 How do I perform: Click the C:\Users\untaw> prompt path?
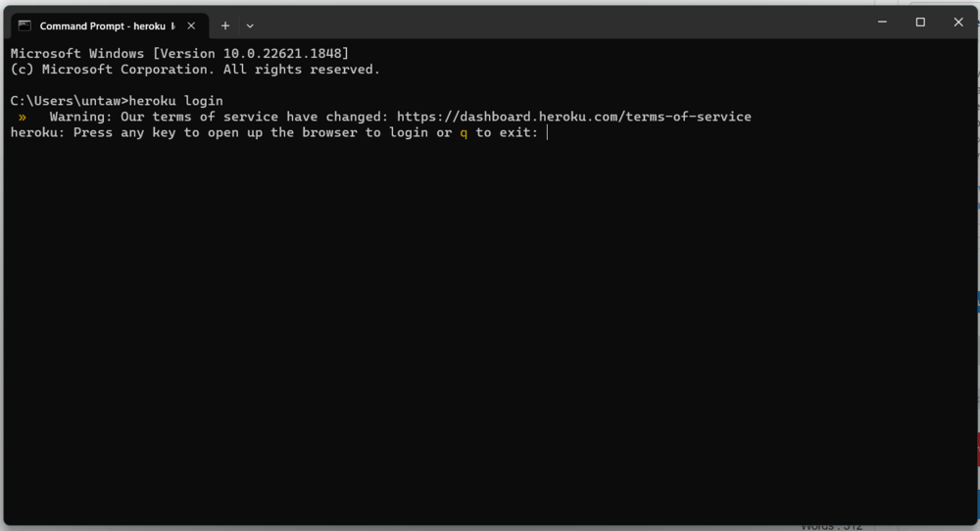(x=69, y=101)
